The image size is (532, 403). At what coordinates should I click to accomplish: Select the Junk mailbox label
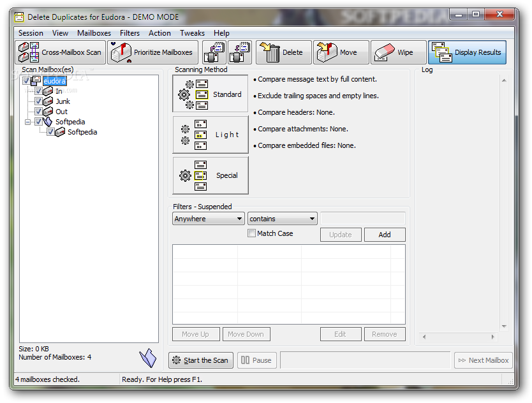[63, 101]
